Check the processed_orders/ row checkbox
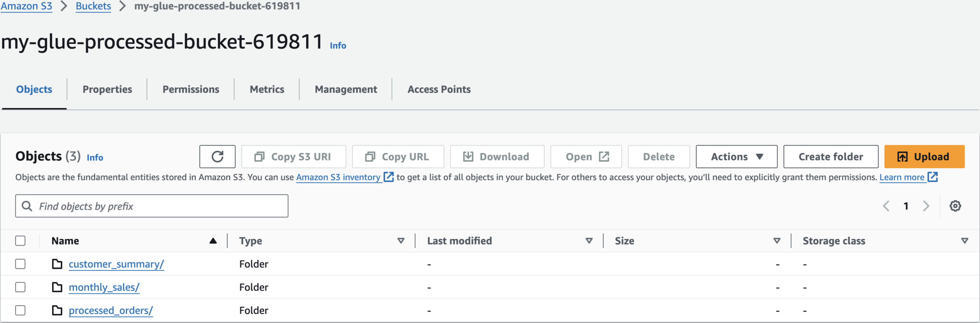The image size is (980, 323). [x=20, y=310]
